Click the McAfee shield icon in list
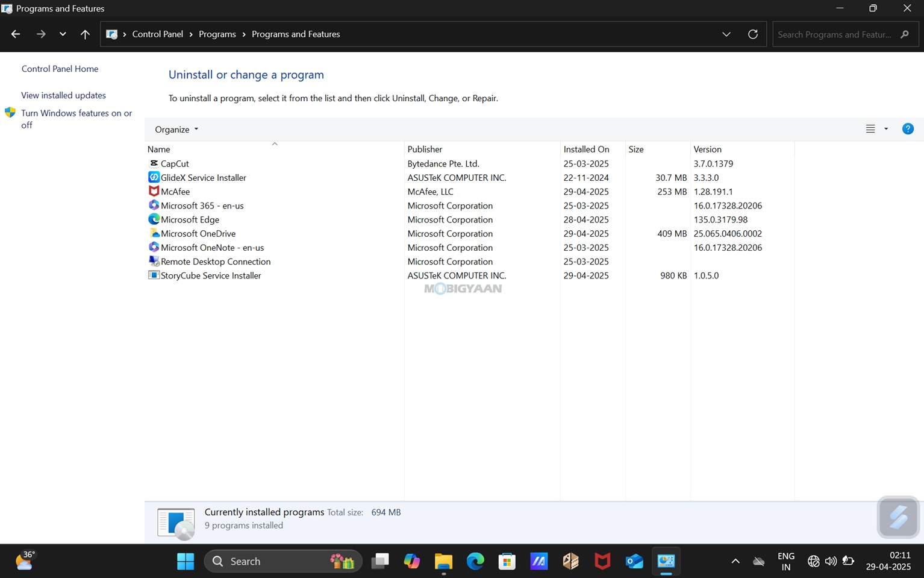 coord(154,191)
